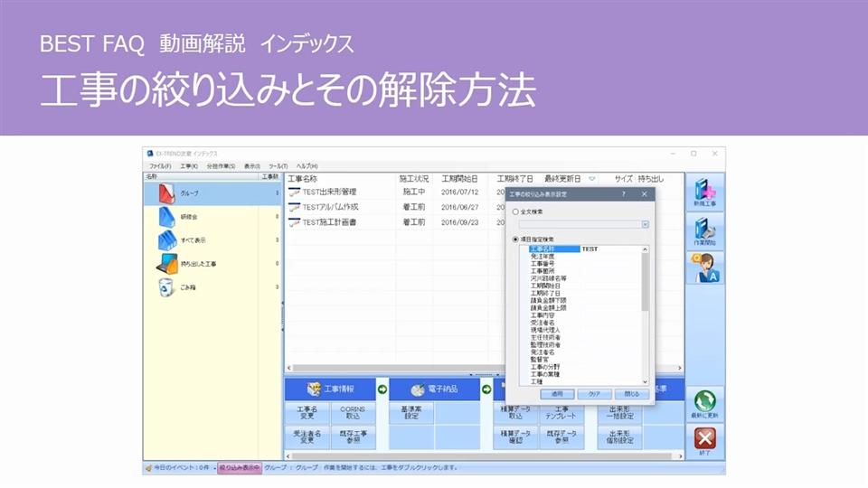Select the グループ red binder icon
Viewport: 868px width, 488px height.
[x=168, y=193]
